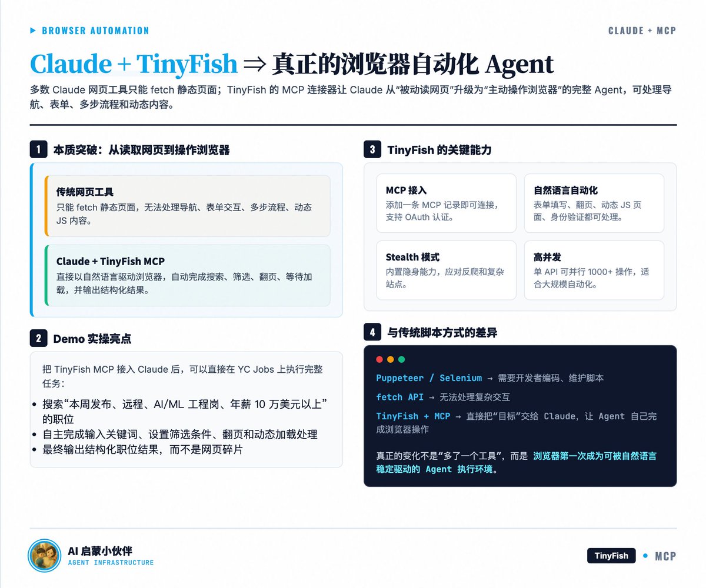
Task: Open the 高并发 capability card
Action: tap(594, 270)
